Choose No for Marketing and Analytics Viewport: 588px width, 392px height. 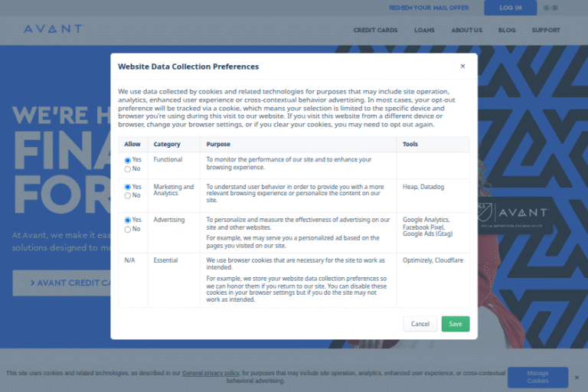(128, 195)
